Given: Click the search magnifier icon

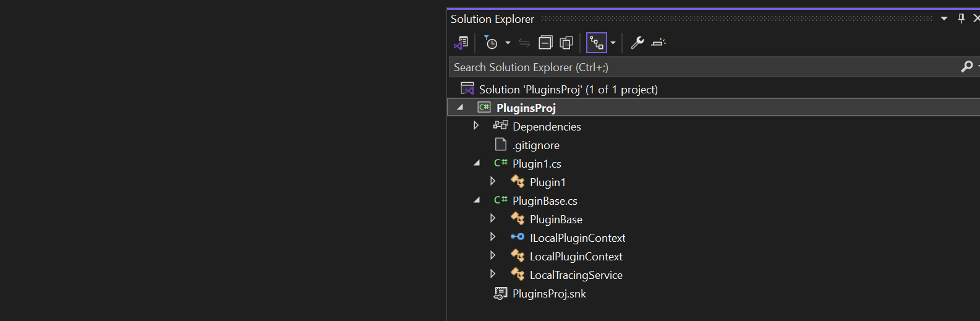Looking at the screenshot, I should (966, 67).
